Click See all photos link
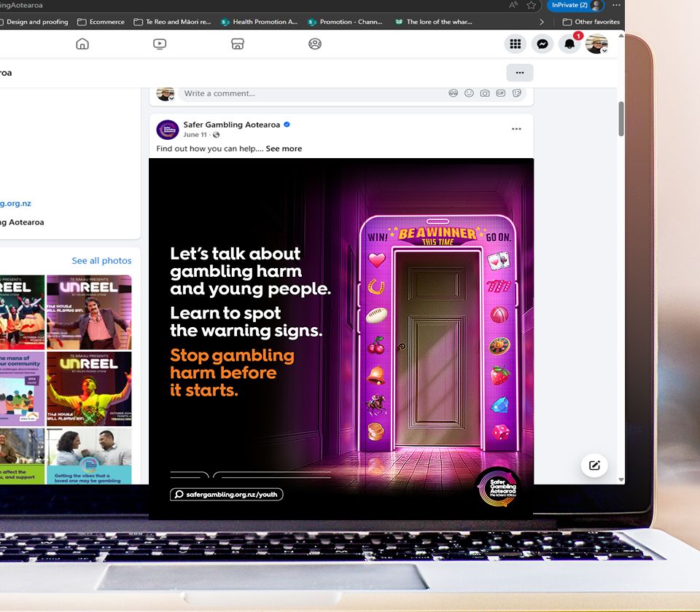Image resolution: width=700 pixels, height=612 pixels. [102, 261]
